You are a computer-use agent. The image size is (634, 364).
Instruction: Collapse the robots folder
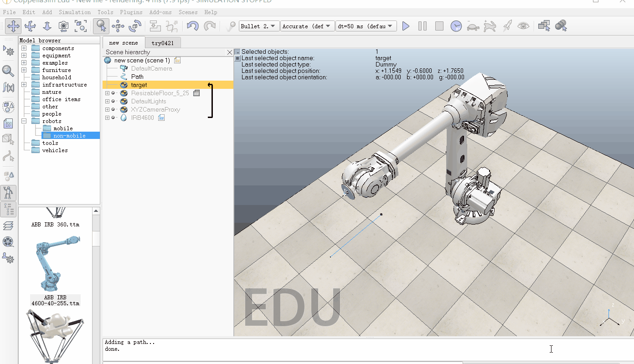click(24, 121)
